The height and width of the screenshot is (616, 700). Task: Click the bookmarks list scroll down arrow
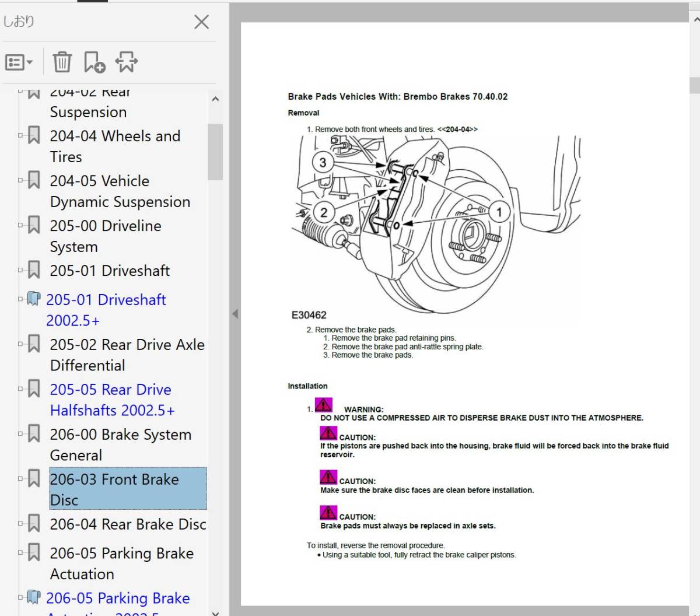215,612
